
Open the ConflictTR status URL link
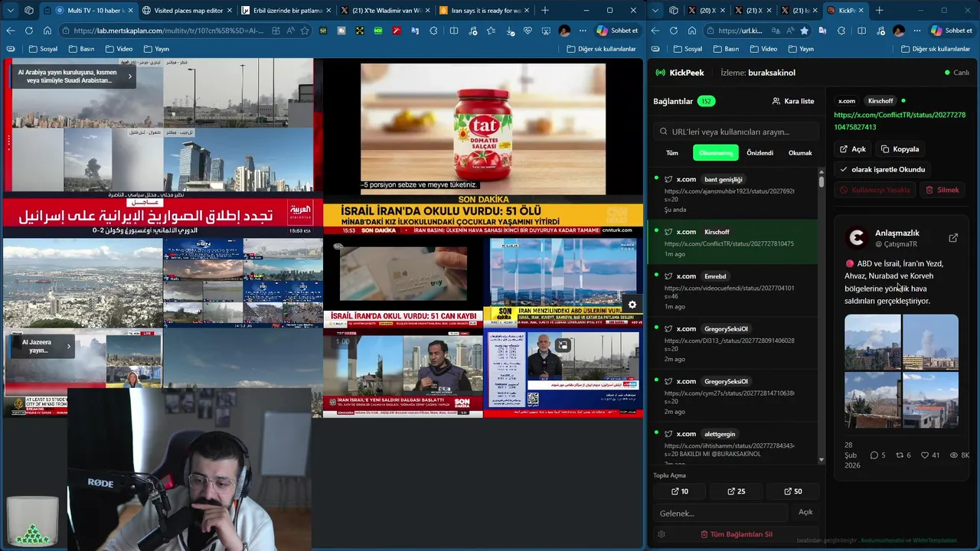(900, 121)
